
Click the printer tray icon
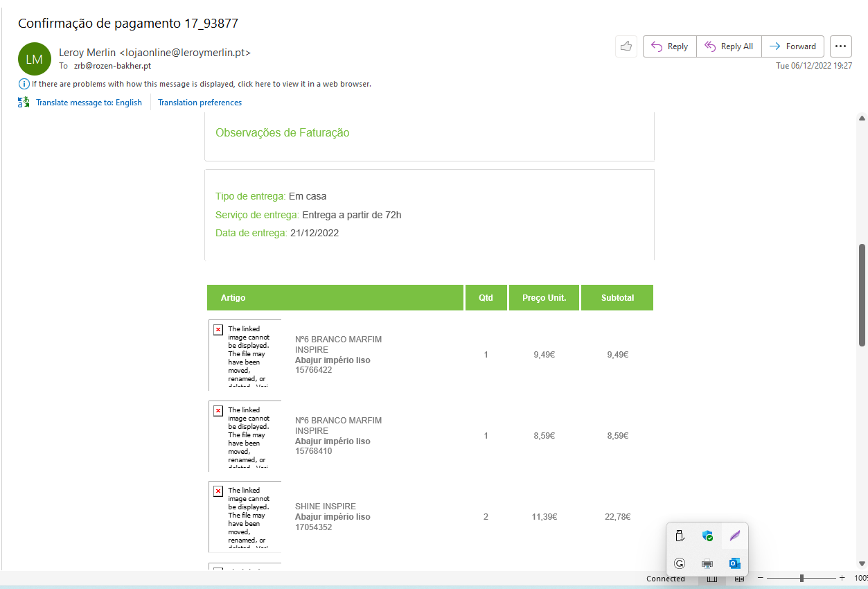pos(707,563)
